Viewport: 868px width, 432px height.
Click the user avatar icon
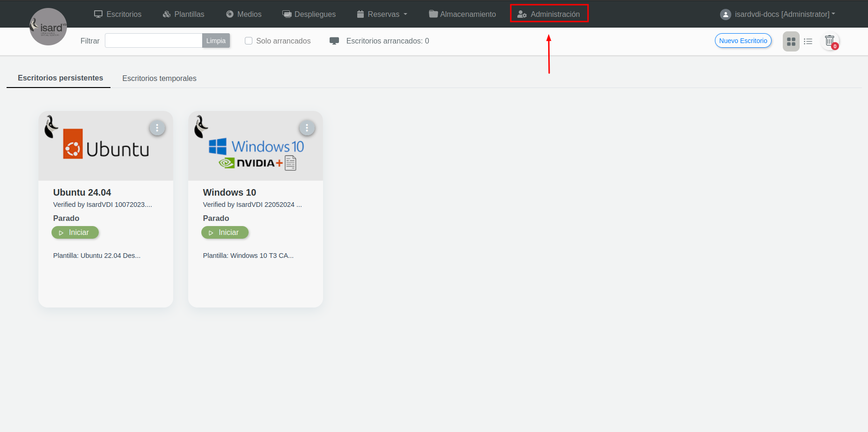[x=725, y=15]
